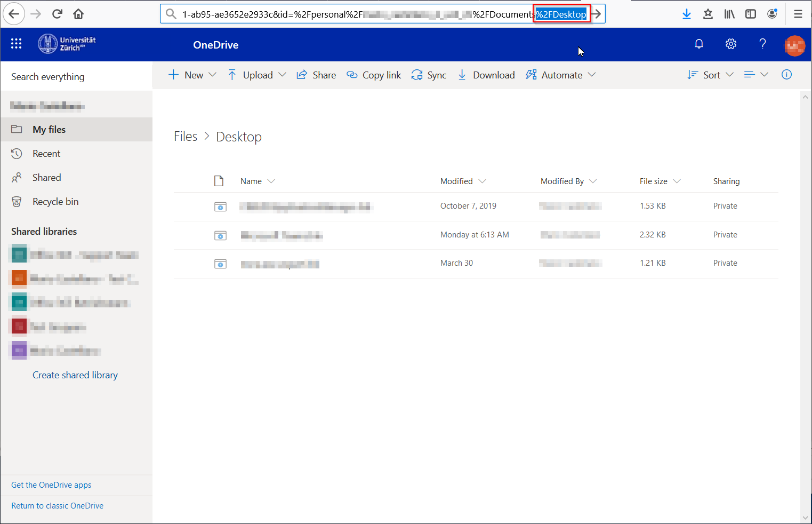
Task: Click the Share toolbar button
Action: (x=316, y=75)
